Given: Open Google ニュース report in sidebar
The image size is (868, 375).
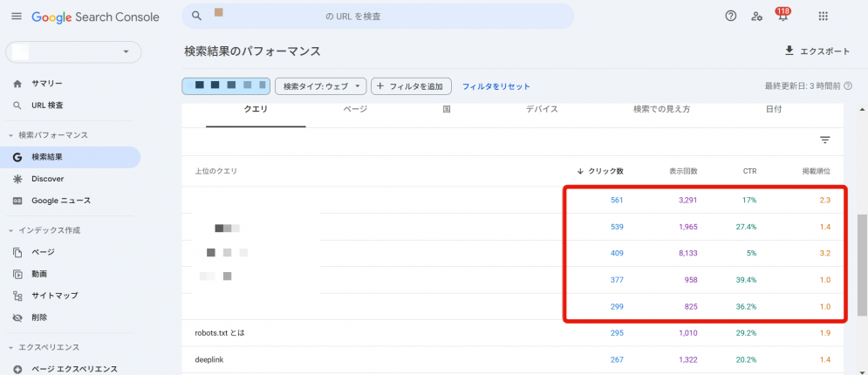Looking at the screenshot, I should click(x=60, y=201).
